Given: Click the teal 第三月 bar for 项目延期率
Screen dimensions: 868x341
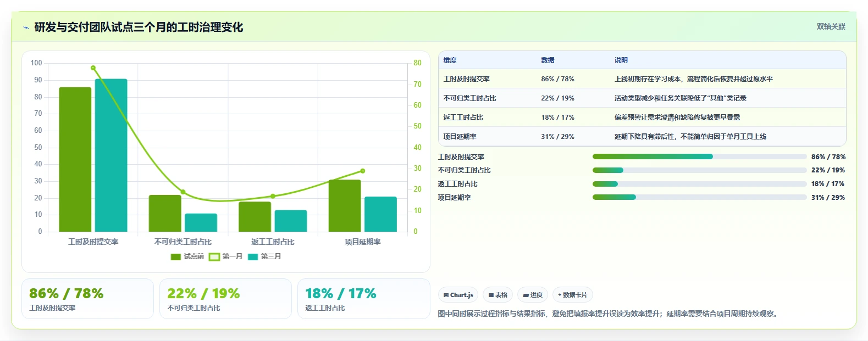Looking at the screenshot, I should (380, 214).
